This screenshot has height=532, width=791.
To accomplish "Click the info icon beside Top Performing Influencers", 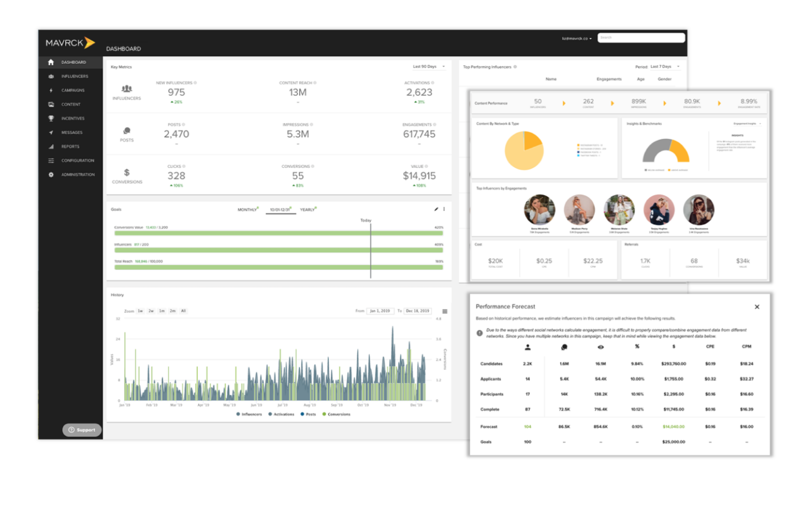I will [x=515, y=67].
